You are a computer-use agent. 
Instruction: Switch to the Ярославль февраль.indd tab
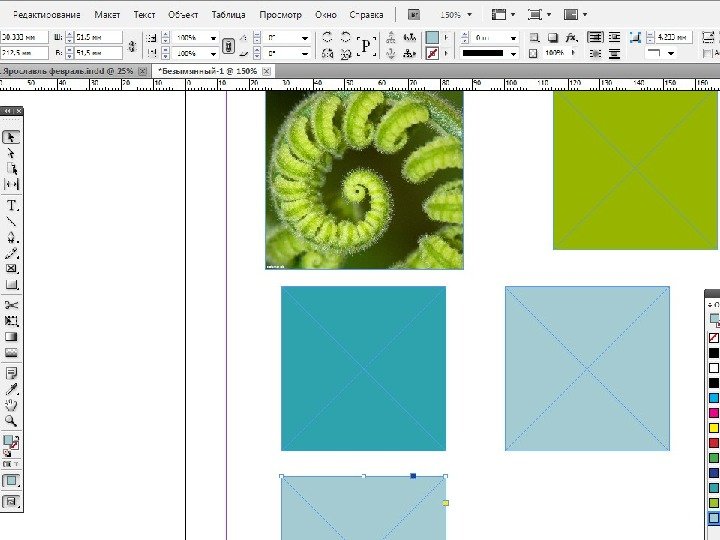coord(67,71)
